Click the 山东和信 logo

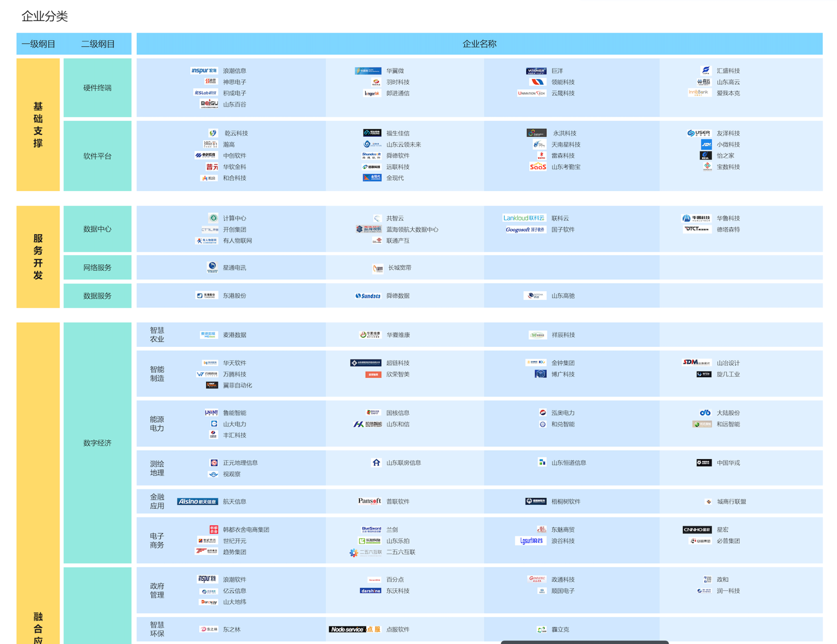pyautogui.click(x=367, y=424)
